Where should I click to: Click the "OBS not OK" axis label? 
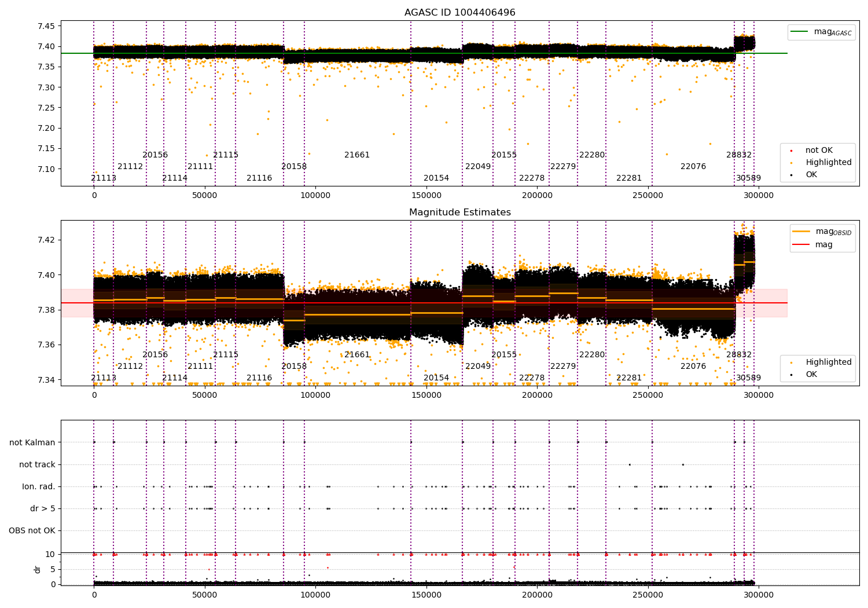point(32,530)
